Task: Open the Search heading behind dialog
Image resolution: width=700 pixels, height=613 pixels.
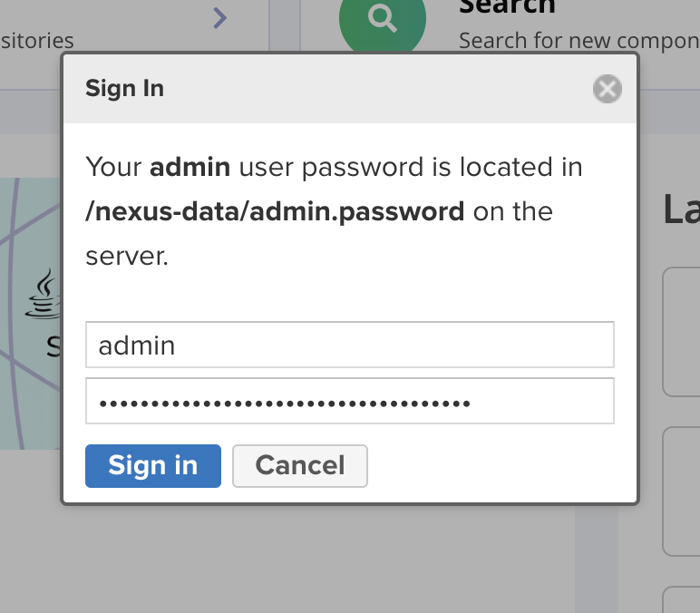Action: click(507, 7)
